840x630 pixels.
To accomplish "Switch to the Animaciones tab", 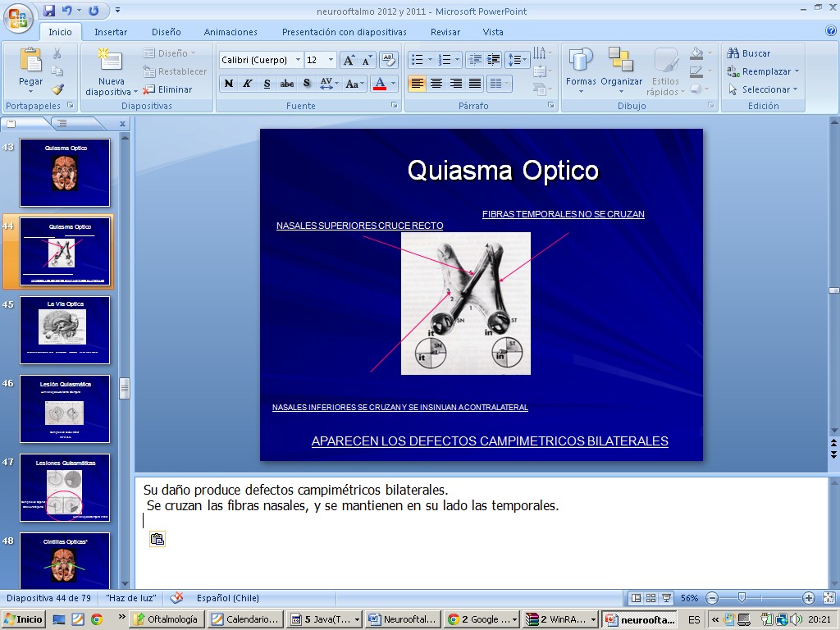I will click(231, 32).
